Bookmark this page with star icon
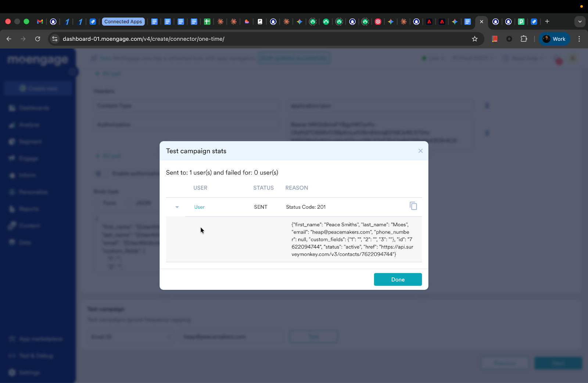The image size is (588, 383). 474,39
